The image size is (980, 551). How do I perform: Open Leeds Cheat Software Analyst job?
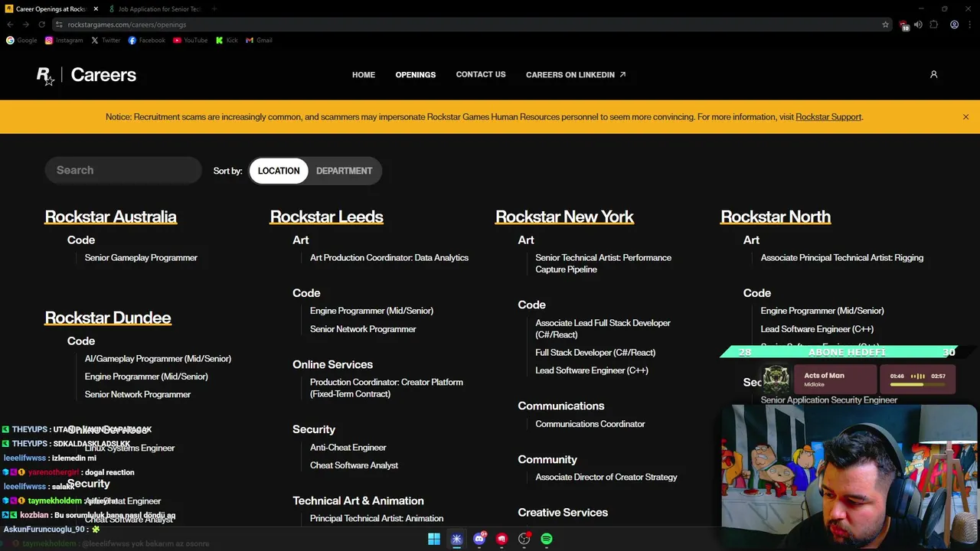tap(354, 465)
